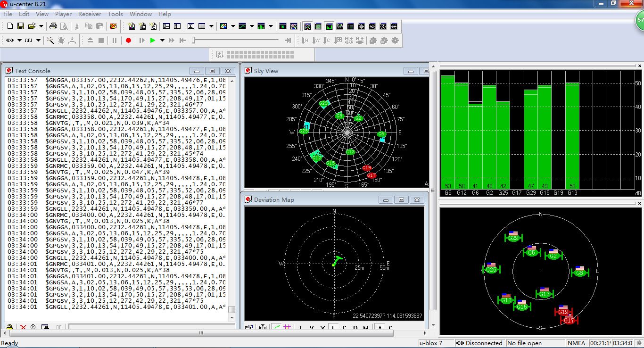Toggle the docked sky view window button
The height and width of the screenshot is (348, 644).
click(307, 26)
